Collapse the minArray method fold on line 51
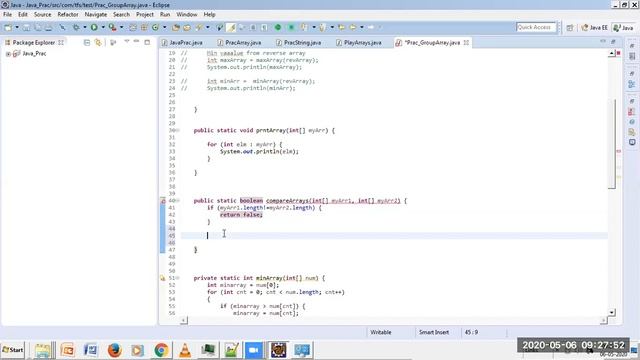Screen dimensions: 640x360 [x=178, y=278]
